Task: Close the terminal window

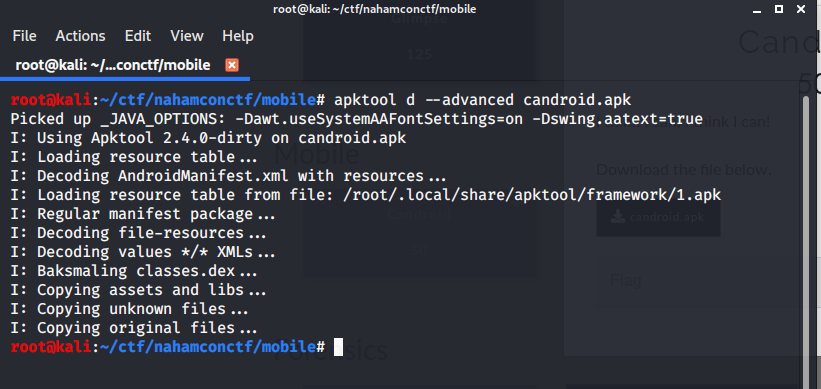Action: (801, 9)
